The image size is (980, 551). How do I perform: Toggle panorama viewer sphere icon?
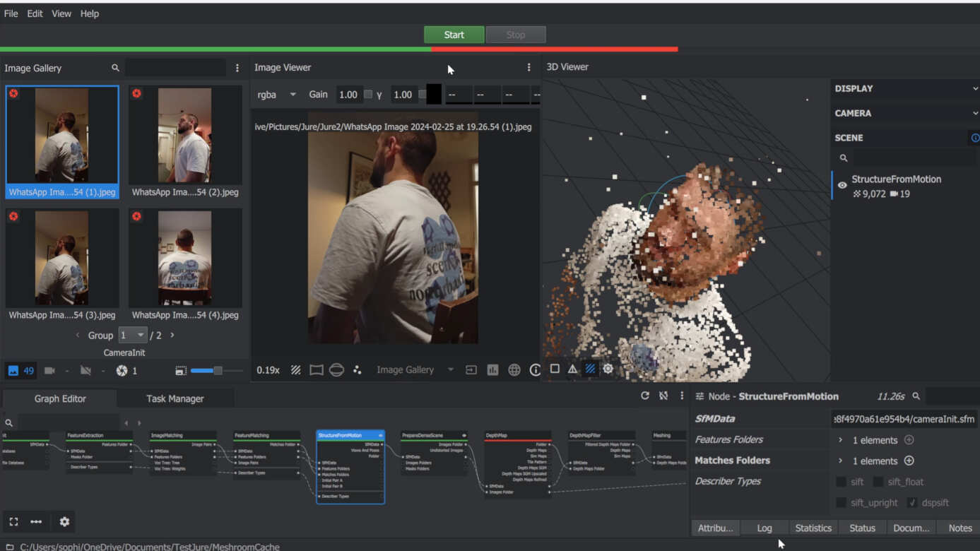(x=336, y=369)
